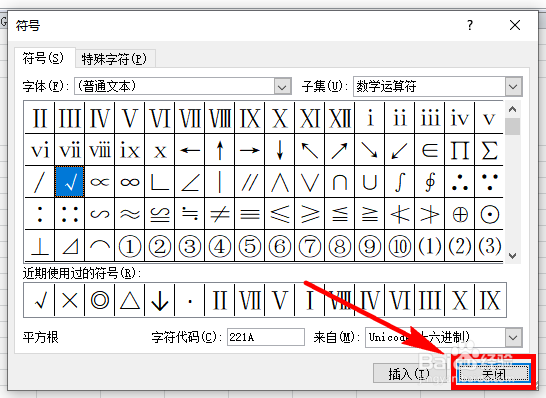This screenshot has height=398, width=546.
Task: Pick the circled number ⑩ symbol
Action: coord(399,246)
